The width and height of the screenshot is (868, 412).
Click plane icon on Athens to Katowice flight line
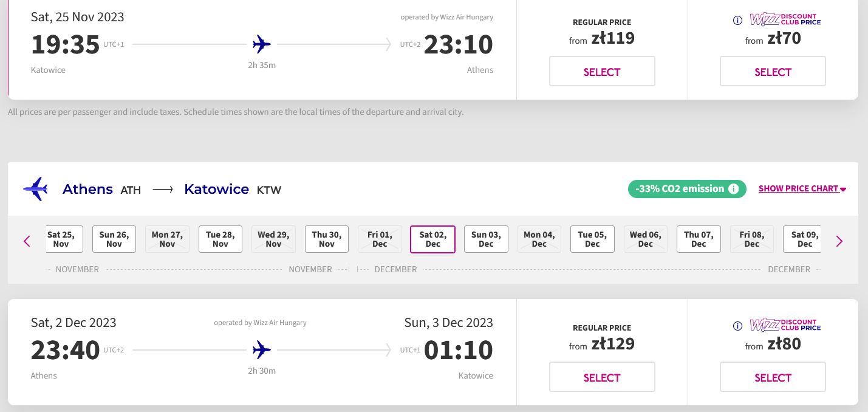tap(262, 350)
